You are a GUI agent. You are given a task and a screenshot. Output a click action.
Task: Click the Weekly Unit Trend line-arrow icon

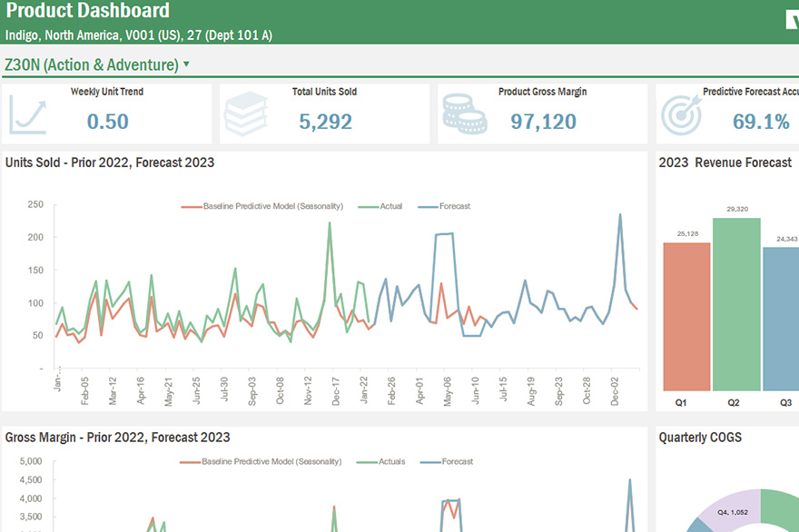[x=28, y=115]
